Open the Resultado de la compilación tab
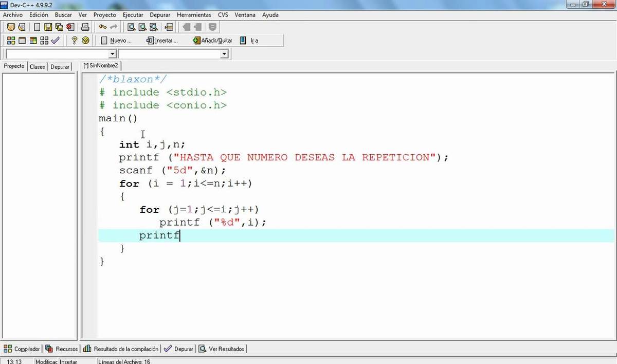The width and height of the screenshot is (617, 364). click(121, 349)
